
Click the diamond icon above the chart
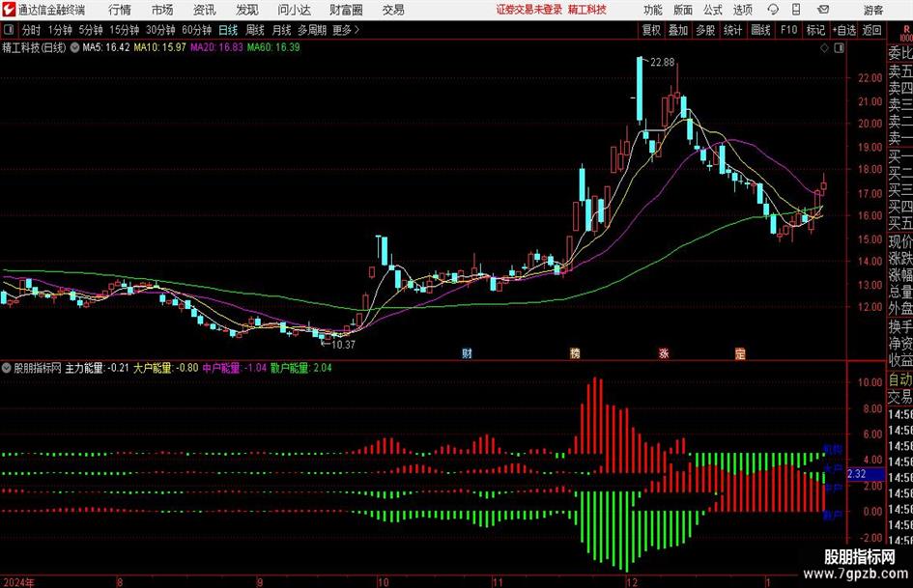point(824,48)
